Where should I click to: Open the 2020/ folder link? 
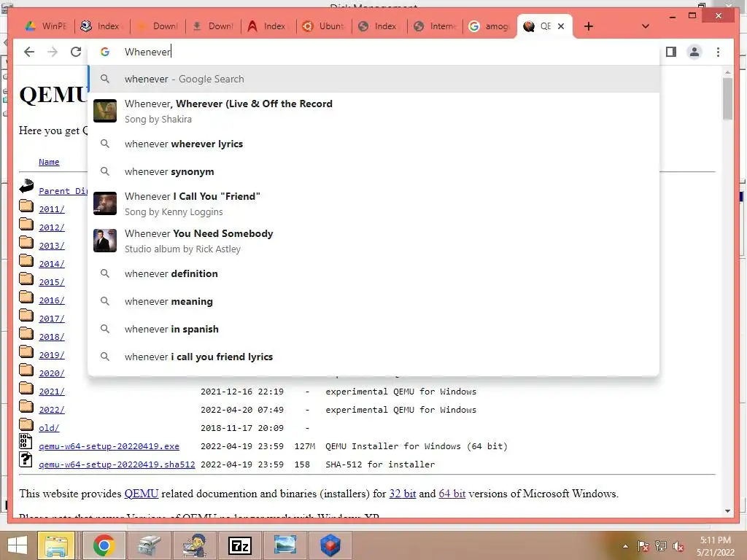click(x=52, y=373)
